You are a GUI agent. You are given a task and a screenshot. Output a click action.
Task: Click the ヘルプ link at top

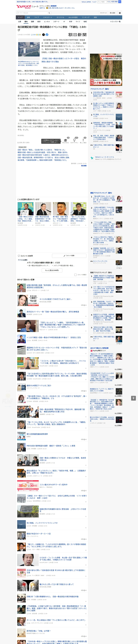(x=94, y=2)
